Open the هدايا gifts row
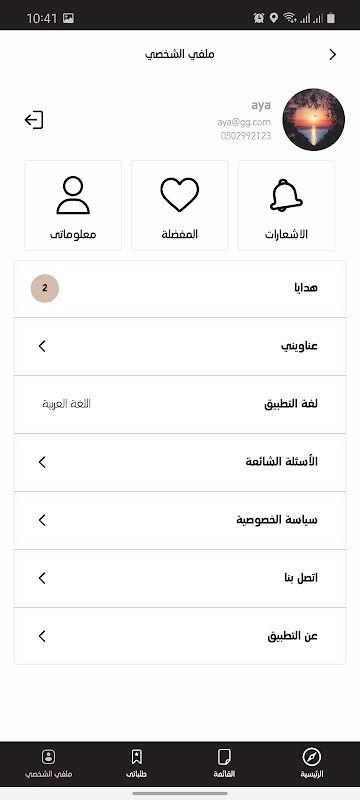 point(180,288)
